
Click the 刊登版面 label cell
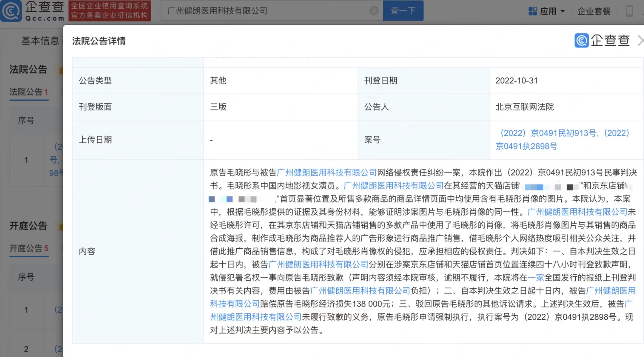[x=138, y=107]
